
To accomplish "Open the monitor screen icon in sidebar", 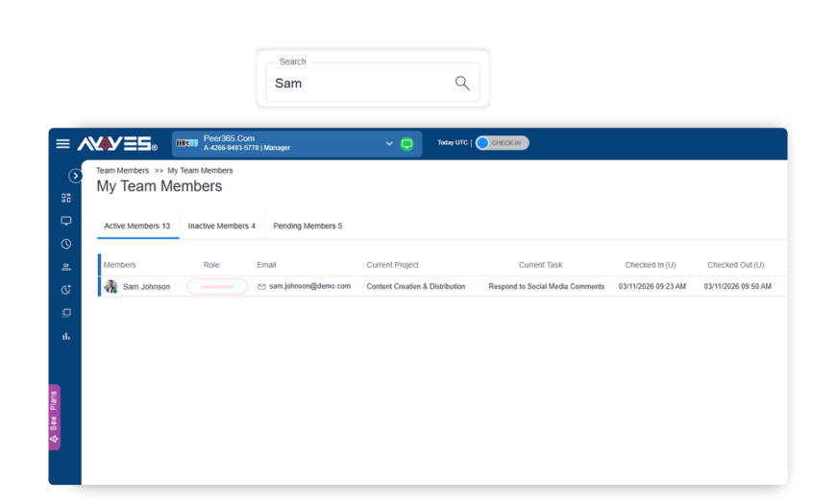I will pos(66,221).
